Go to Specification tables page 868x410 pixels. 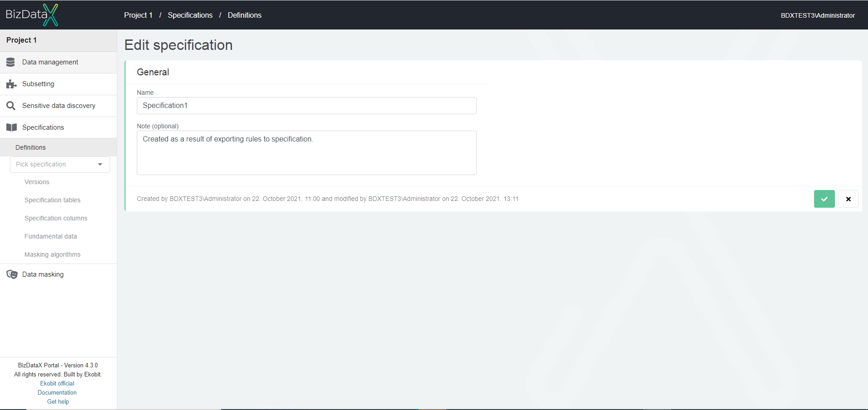(x=53, y=200)
